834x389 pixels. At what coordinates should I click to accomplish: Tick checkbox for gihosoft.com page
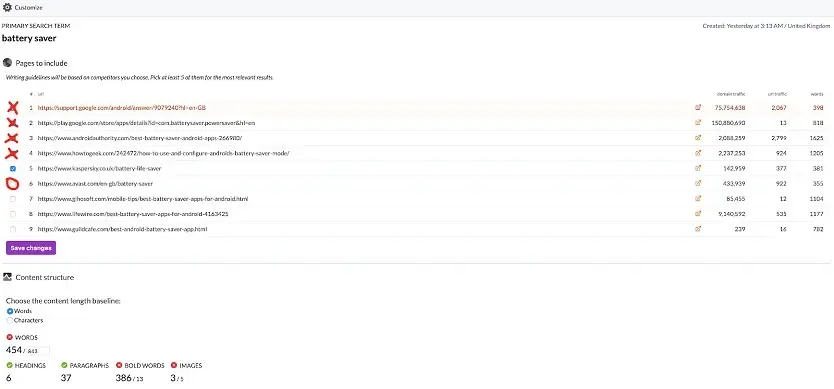[x=13, y=199]
